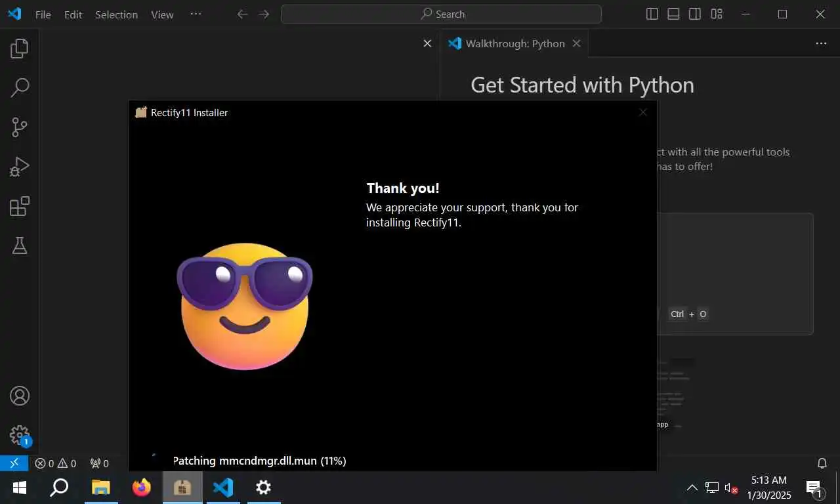The height and width of the screenshot is (504, 840).
Task: Open Settings from the taskbar
Action: (x=263, y=488)
